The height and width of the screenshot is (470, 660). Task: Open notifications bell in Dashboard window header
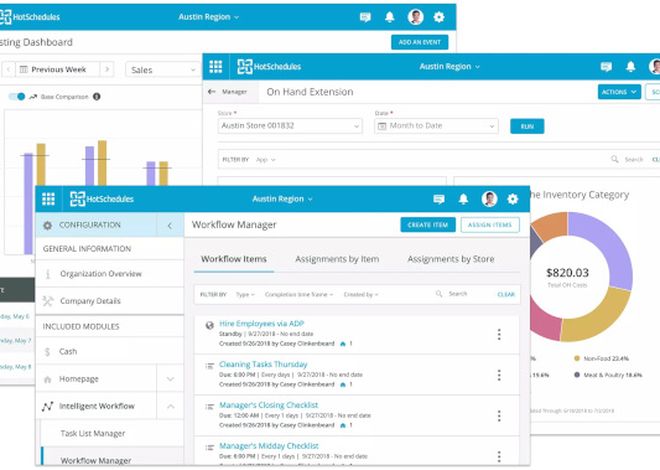pos(389,17)
